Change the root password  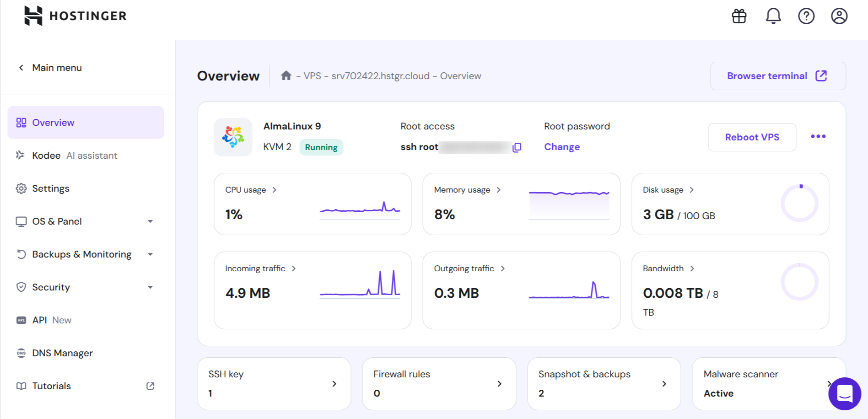562,146
